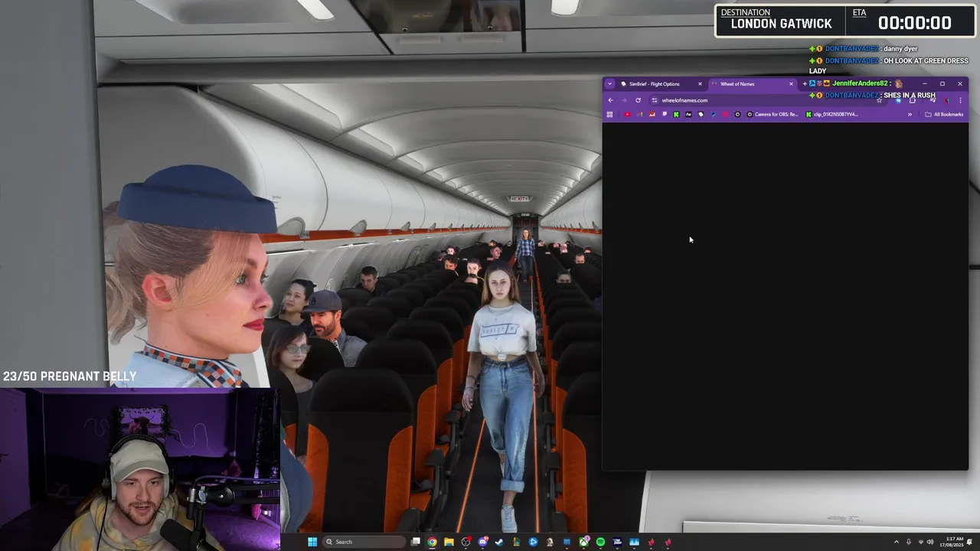Click the 'LONDON GATWICK' destination label
Image resolution: width=980 pixels, height=551 pixels.
[781, 24]
